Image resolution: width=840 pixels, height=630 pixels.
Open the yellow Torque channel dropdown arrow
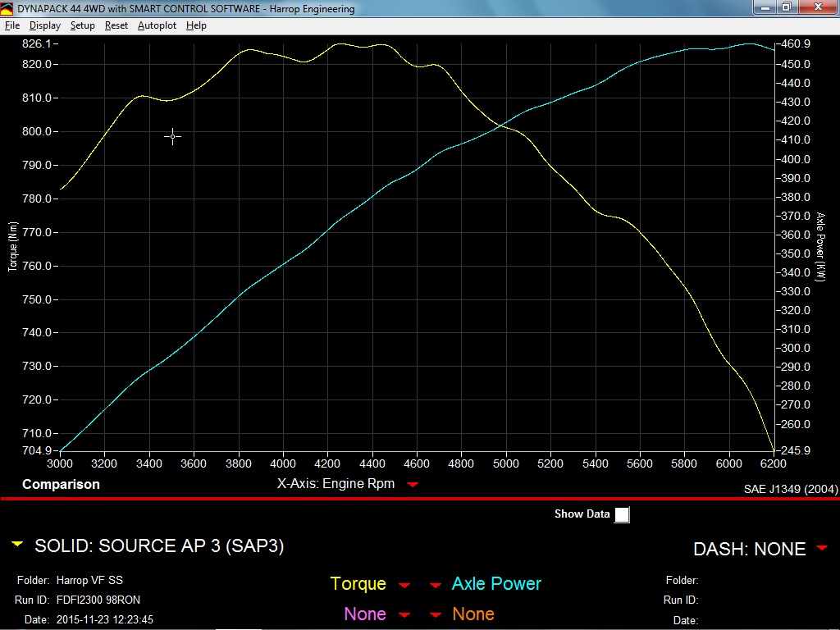[x=404, y=585]
